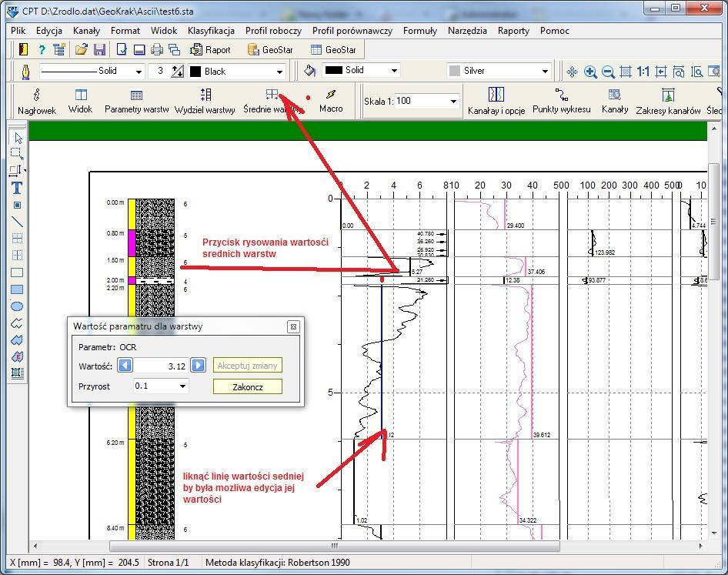The image size is (728, 575).
Task: Click the pan move arrows icon
Action: tap(572, 72)
